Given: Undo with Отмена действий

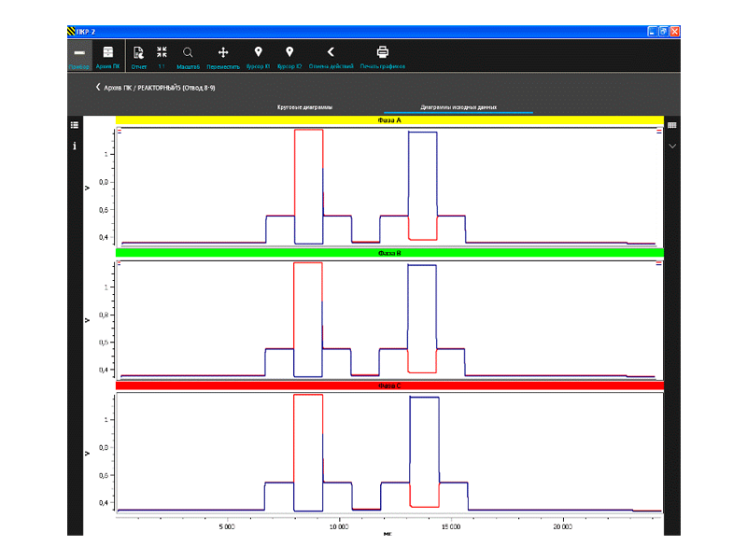Looking at the screenshot, I should click(331, 57).
